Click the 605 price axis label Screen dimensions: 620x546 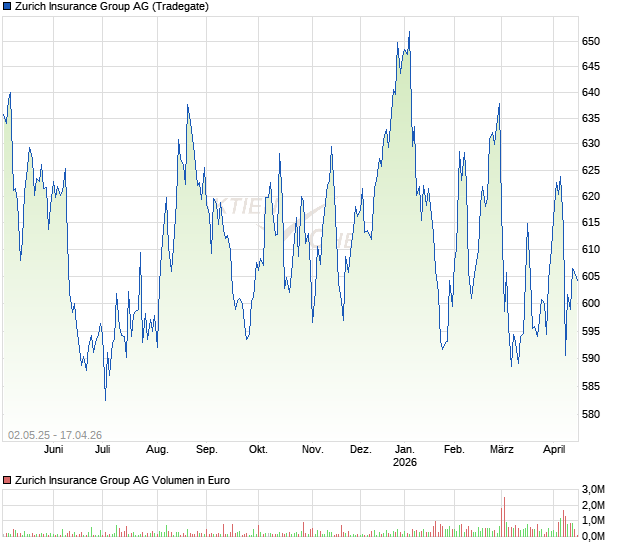click(x=591, y=276)
